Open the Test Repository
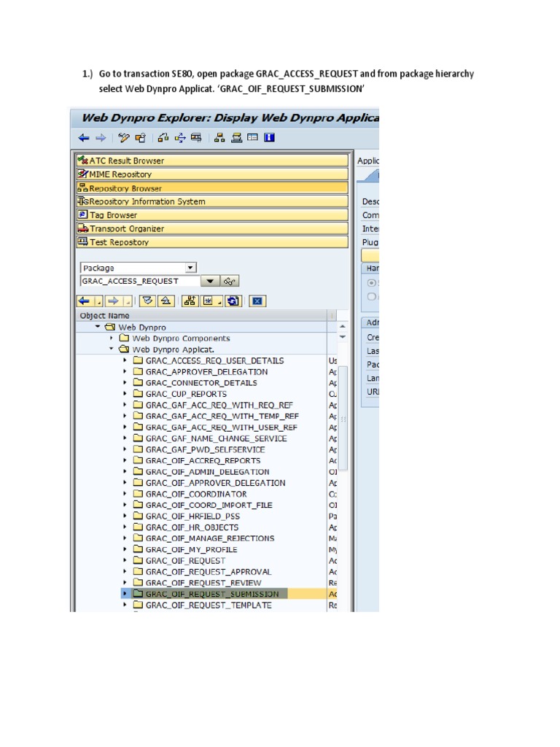Viewport: 560px width, 747px height. click(x=212, y=242)
